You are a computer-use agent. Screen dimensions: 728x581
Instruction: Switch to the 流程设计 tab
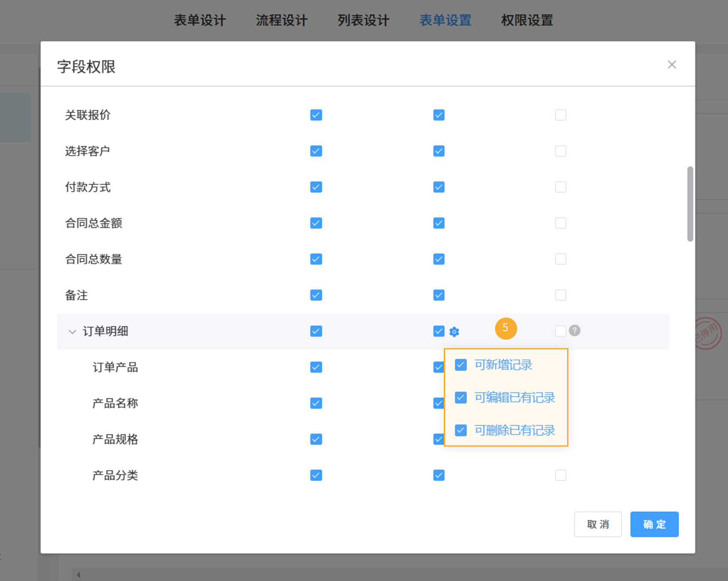tap(282, 20)
